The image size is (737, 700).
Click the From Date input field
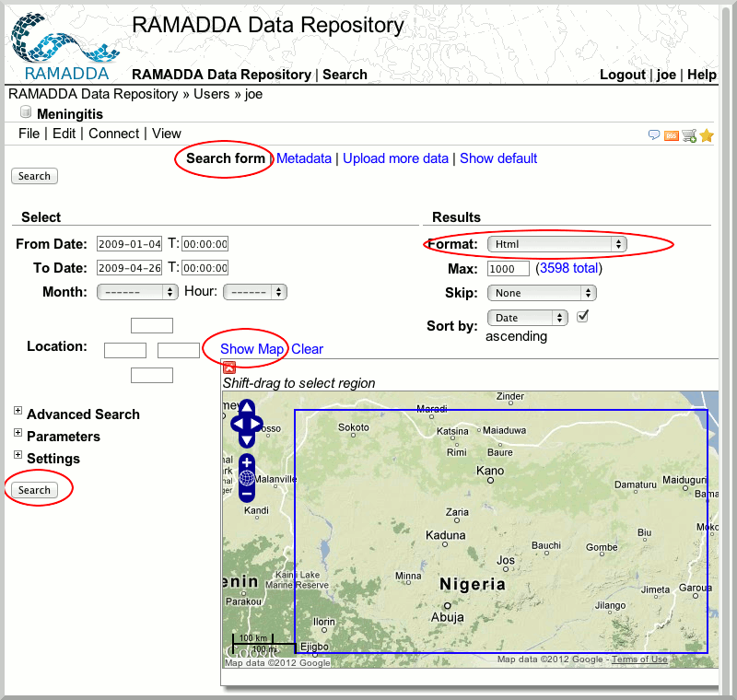(x=129, y=244)
